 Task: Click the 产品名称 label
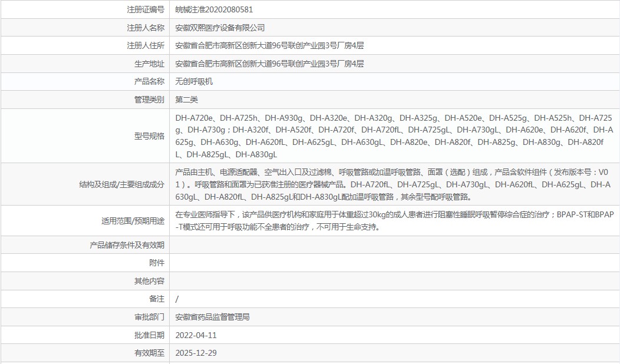pyautogui.click(x=149, y=81)
